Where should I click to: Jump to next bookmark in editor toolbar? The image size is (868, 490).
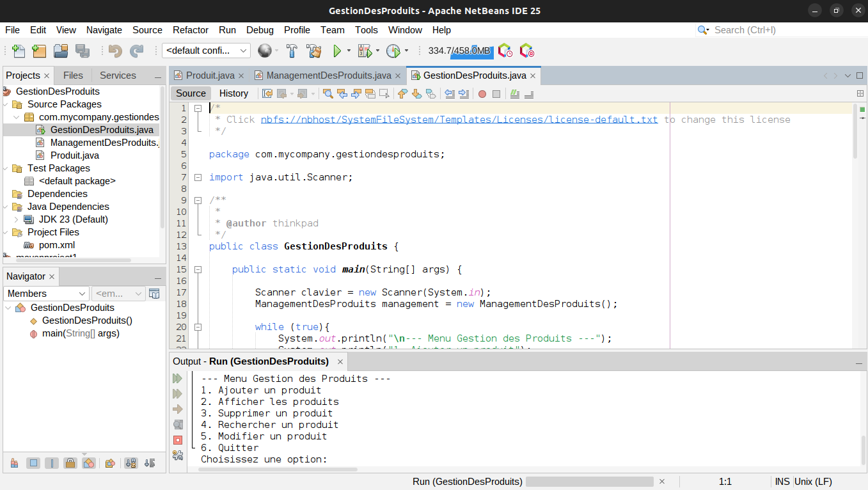coord(416,93)
